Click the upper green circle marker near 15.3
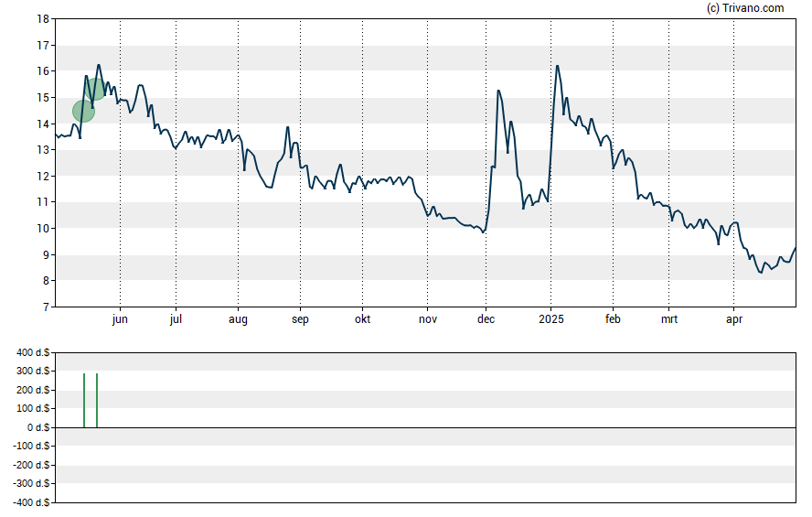The height and width of the screenshot is (517, 812). click(x=95, y=89)
